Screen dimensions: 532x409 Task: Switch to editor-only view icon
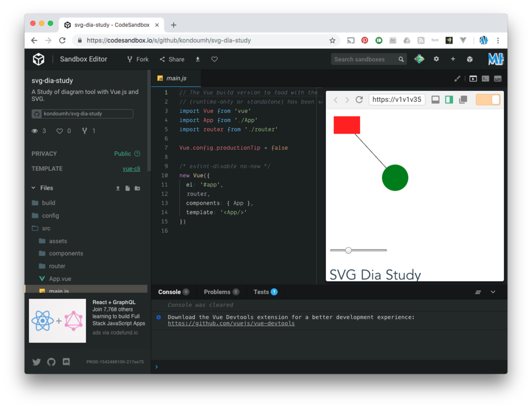pyautogui.click(x=486, y=78)
